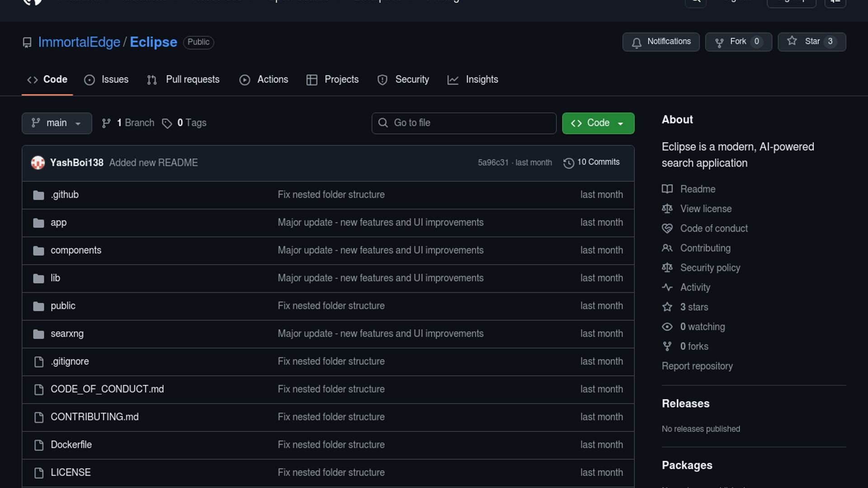868x488 pixels.
Task: Click the Report repository link
Action: coord(697,366)
